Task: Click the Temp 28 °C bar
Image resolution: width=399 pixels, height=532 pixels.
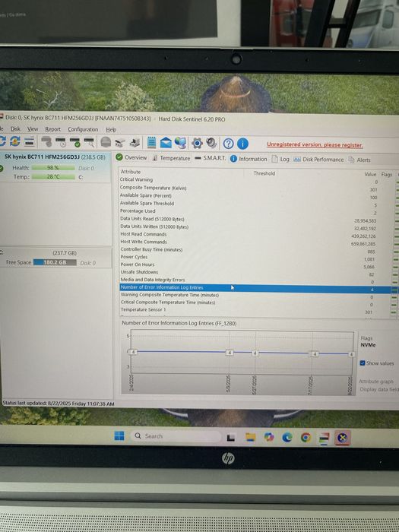Action: point(53,177)
